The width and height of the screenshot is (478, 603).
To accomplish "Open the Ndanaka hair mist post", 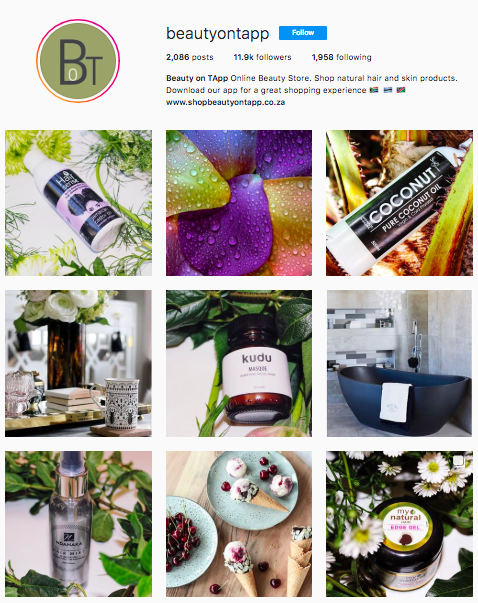I will pyautogui.click(x=78, y=524).
